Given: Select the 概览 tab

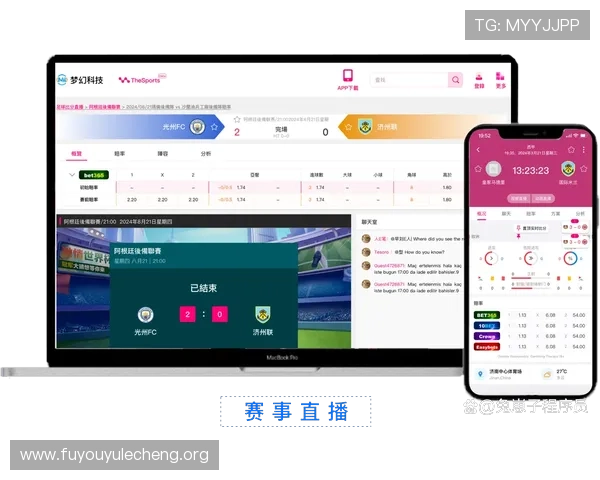Looking at the screenshot, I should coord(77,154).
